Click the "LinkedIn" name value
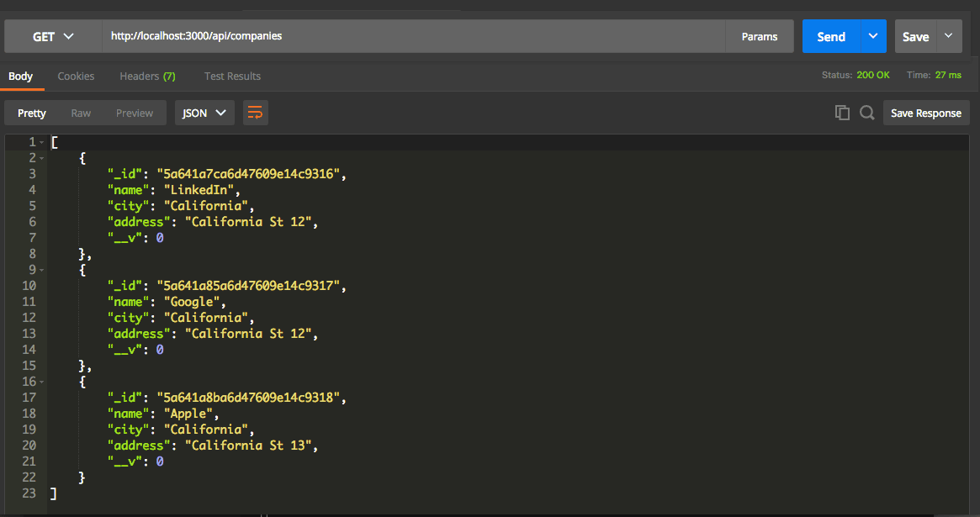The image size is (980, 517). 199,190
